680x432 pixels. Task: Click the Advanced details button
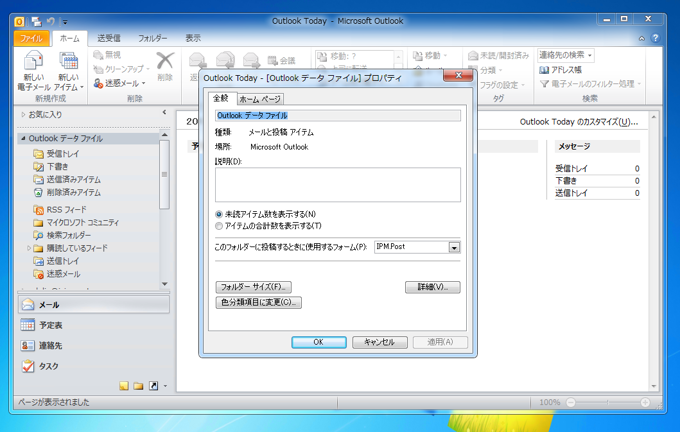[432, 287]
